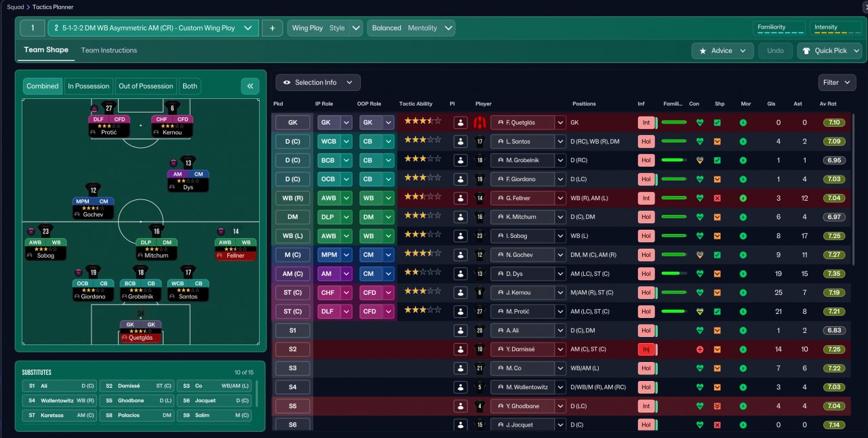
Task: Click 7.35 average rating badge for D. Dys
Action: pyautogui.click(x=833, y=274)
